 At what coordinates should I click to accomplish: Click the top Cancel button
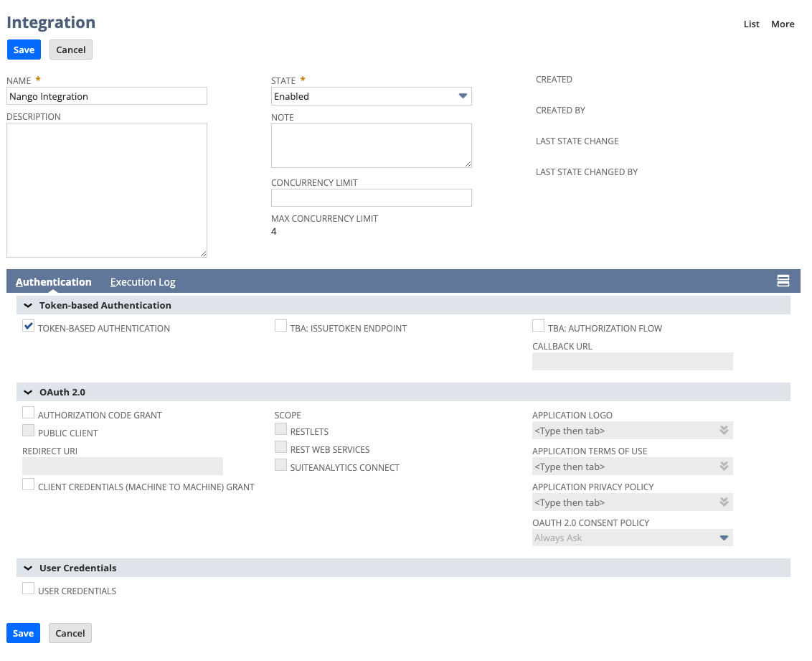pyautogui.click(x=71, y=50)
